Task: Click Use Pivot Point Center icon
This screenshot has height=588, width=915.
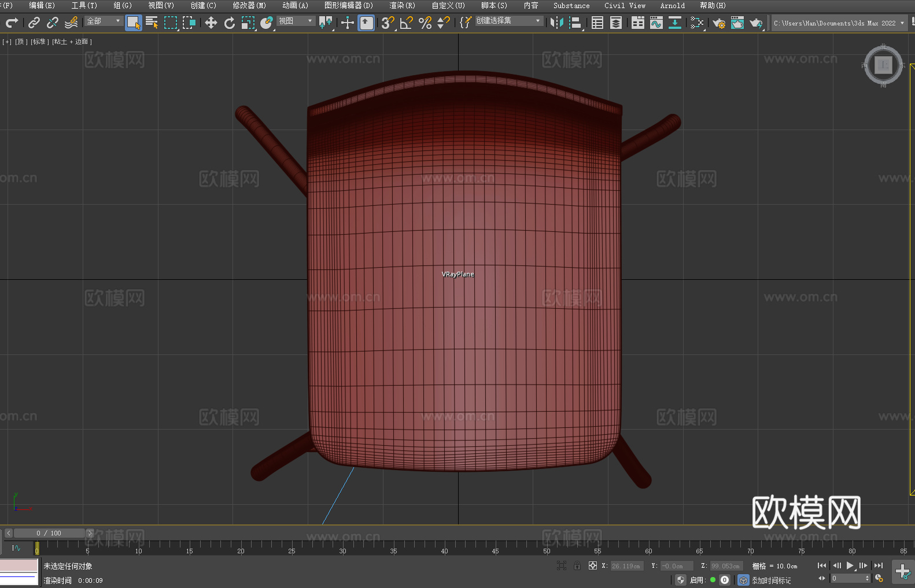Action: click(x=326, y=23)
